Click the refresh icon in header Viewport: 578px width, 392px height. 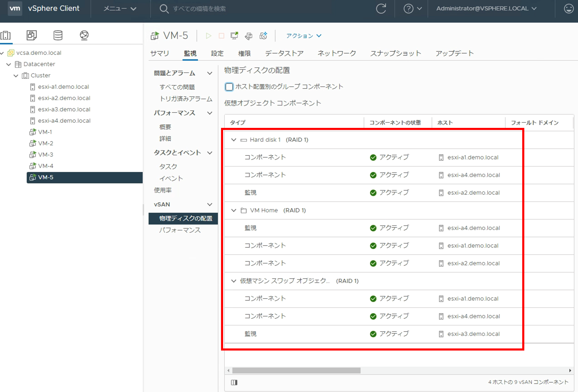pos(381,9)
